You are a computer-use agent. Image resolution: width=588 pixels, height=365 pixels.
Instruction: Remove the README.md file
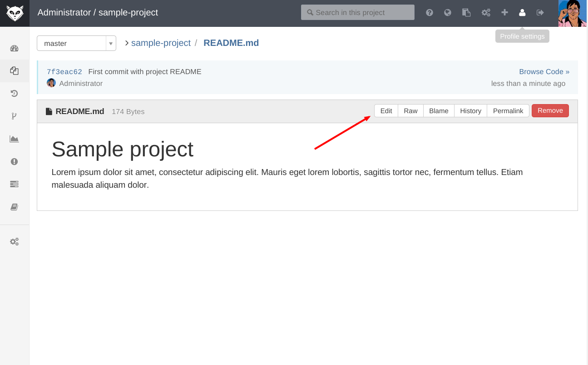[550, 110]
